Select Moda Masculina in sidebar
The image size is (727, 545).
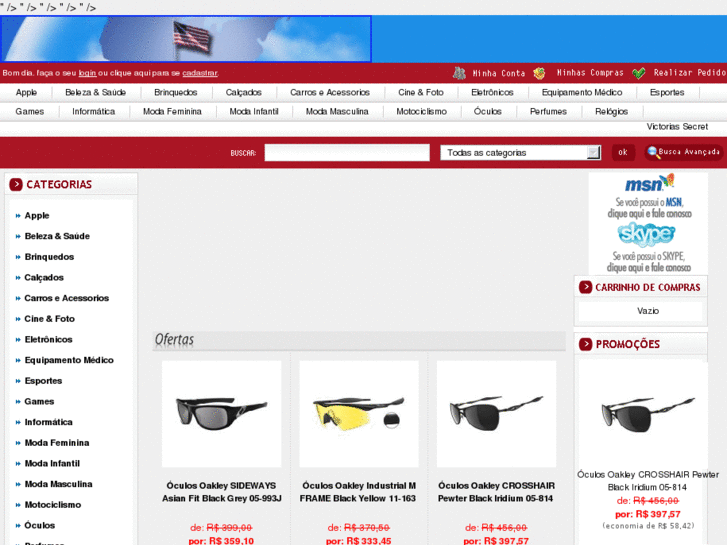[x=58, y=484]
